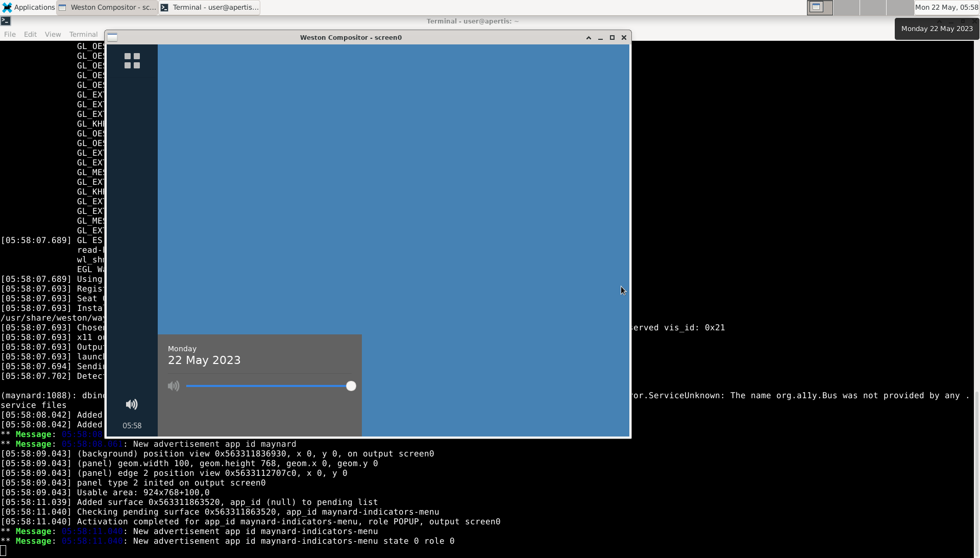The height and width of the screenshot is (558, 980).
Task: Minimize the Weston Compositor window
Action: [x=600, y=37]
